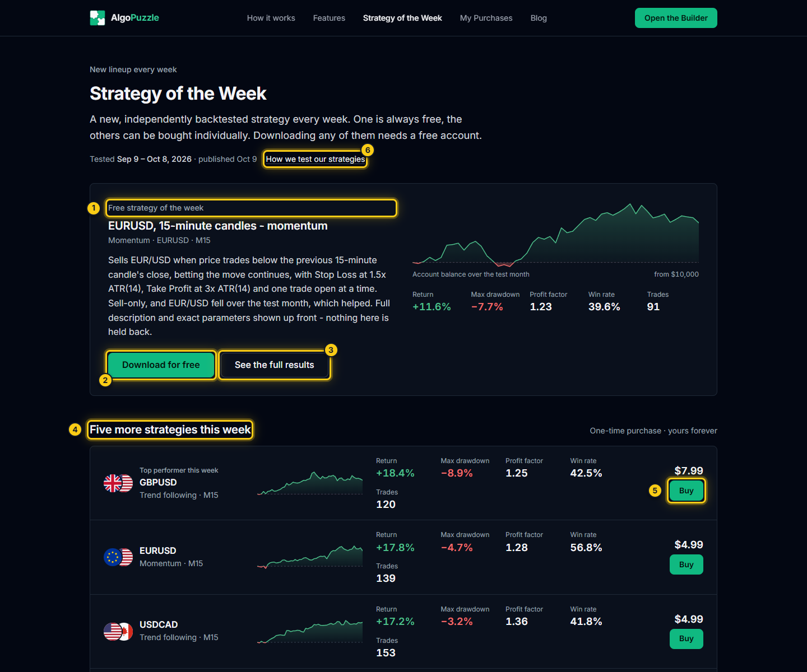Click the Open the Builder button
This screenshot has height=672, width=807.
pos(676,18)
